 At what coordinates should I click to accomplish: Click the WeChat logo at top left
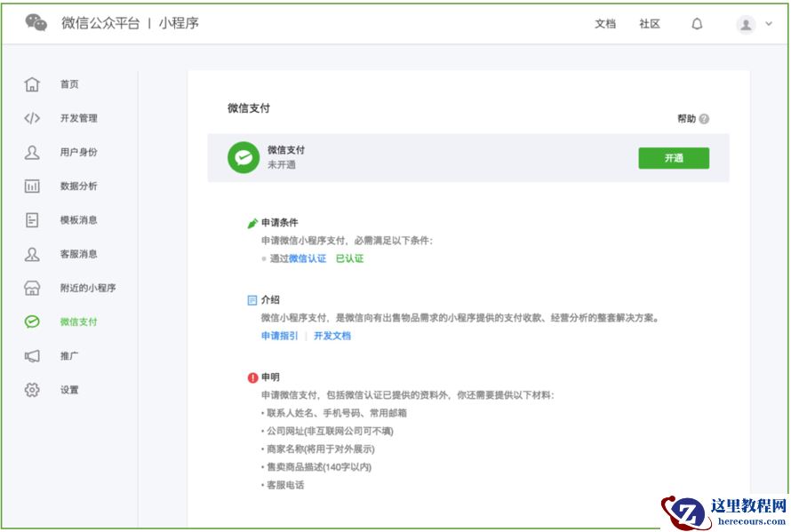(x=36, y=23)
